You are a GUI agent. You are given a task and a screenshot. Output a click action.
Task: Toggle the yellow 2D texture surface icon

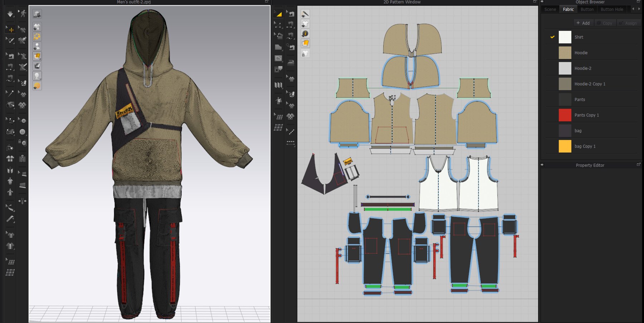[x=305, y=43]
